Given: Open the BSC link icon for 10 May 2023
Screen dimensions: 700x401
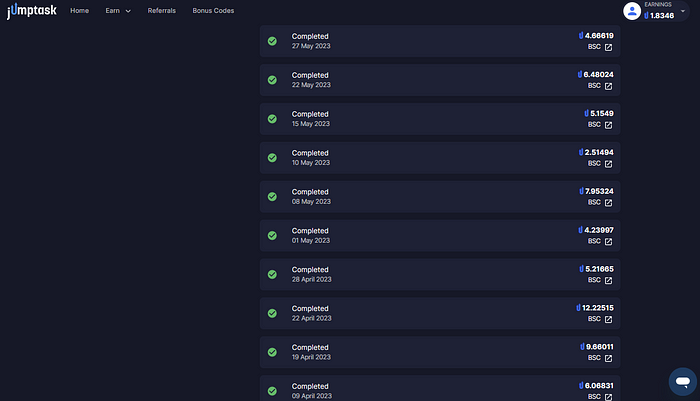Looking at the screenshot, I should [608, 164].
